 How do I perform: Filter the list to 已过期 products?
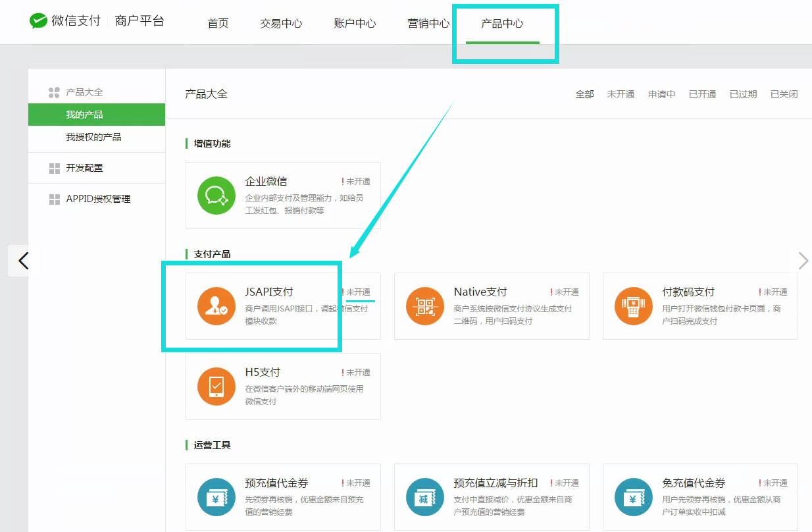(744, 94)
